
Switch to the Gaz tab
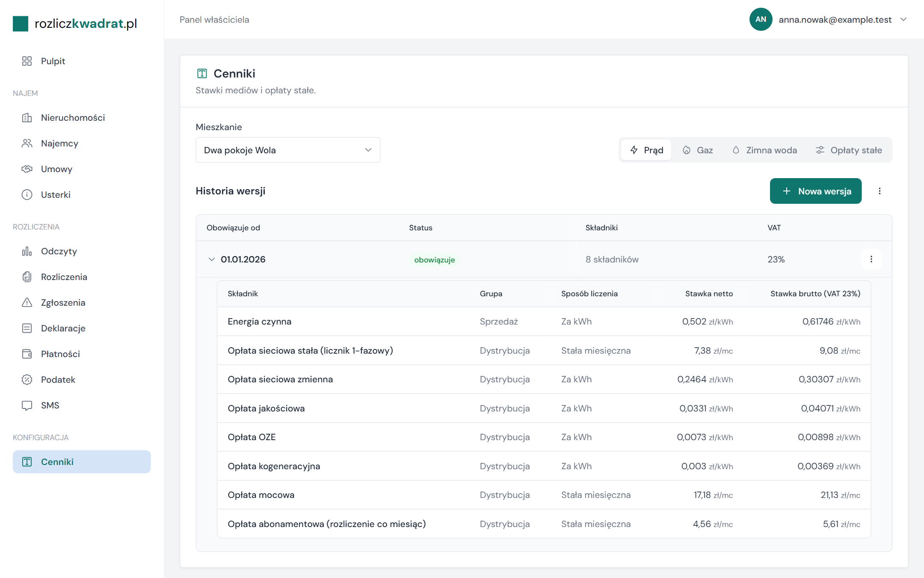697,150
